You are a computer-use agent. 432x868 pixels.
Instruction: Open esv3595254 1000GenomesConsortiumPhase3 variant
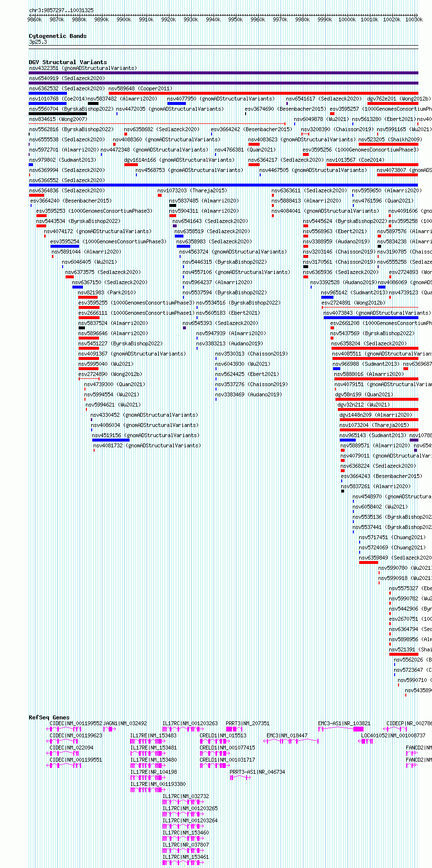[108, 241]
